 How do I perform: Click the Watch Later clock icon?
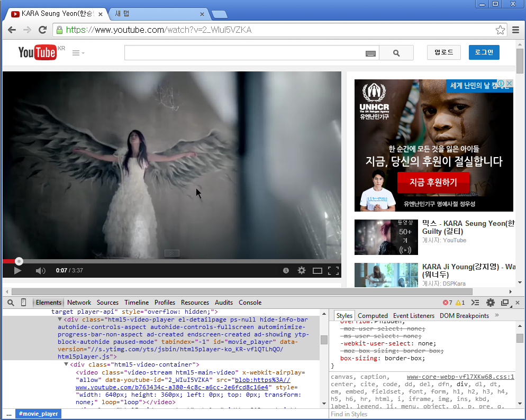[286, 270]
